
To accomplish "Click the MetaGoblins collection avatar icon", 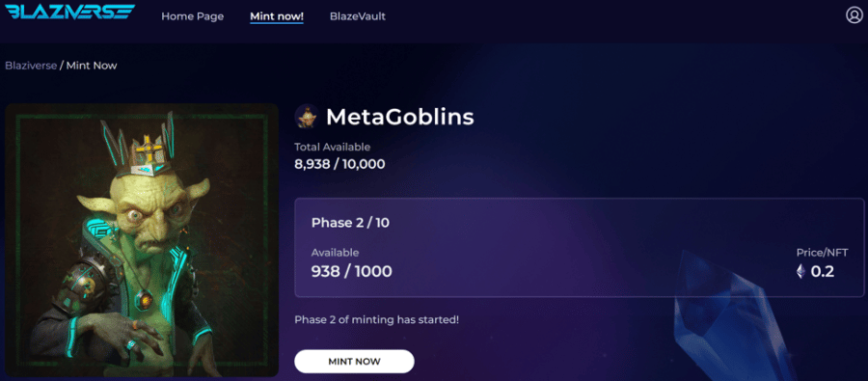I will [x=306, y=117].
